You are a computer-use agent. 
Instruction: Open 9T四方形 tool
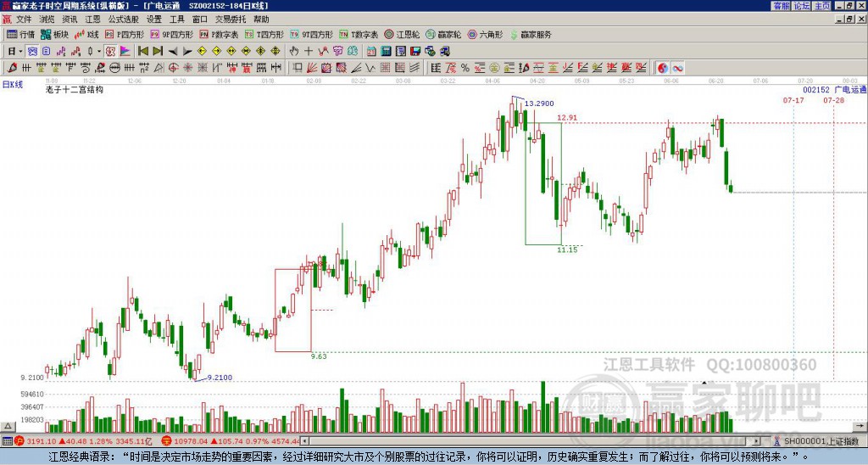pyautogui.click(x=312, y=34)
